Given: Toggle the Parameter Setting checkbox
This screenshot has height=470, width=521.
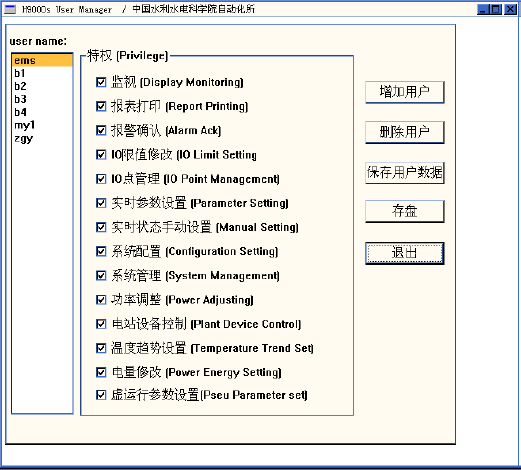Looking at the screenshot, I should coord(101,203).
